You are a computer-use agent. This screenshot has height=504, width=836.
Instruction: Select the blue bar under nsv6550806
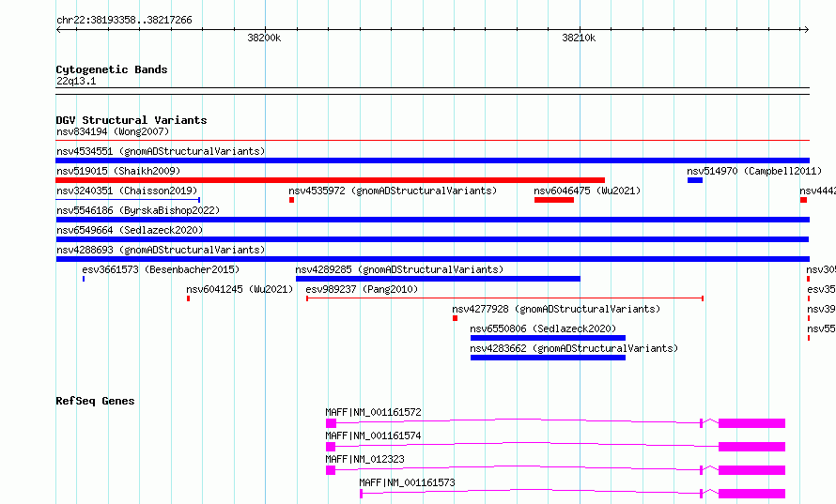pos(548,338)
